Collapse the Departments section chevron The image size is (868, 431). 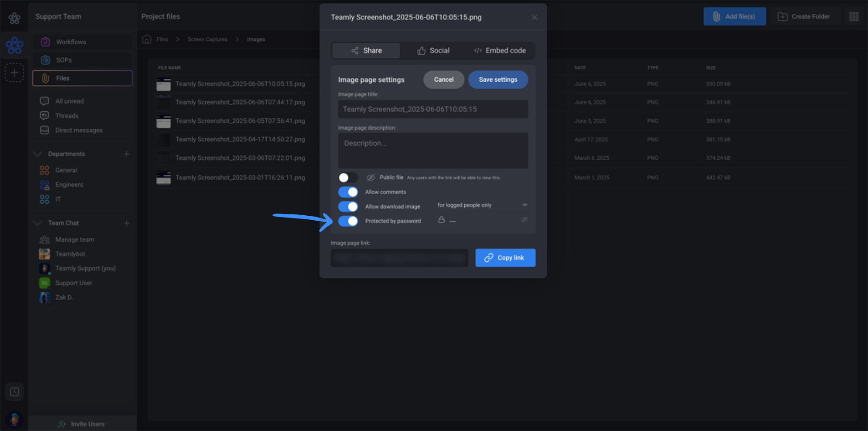(x=38, y=154)
